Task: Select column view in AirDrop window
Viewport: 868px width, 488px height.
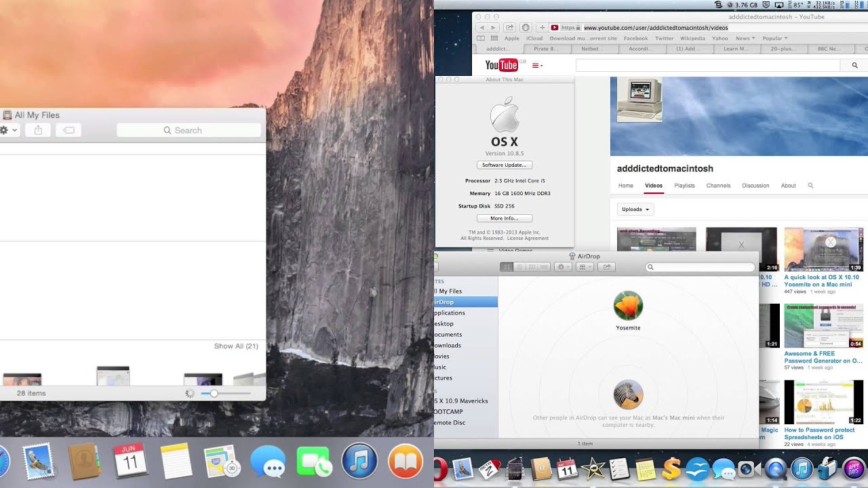Action: pyautogui.click(x=532, y=267)
